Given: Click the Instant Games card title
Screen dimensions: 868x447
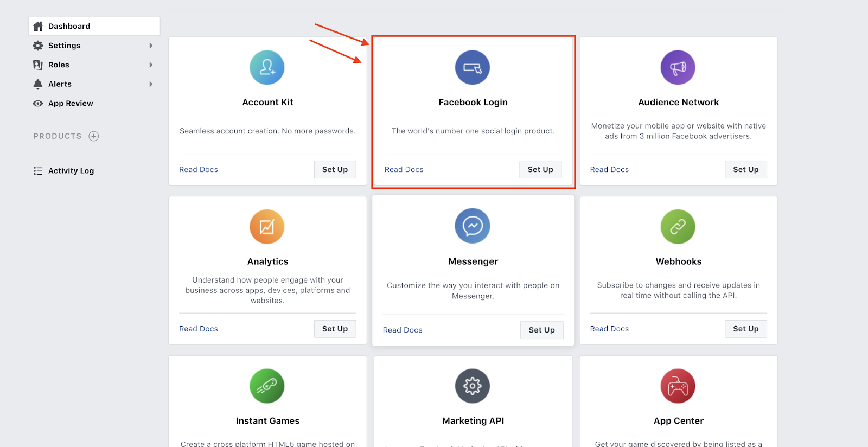Looking at the screenshot, I should [267, 420].
